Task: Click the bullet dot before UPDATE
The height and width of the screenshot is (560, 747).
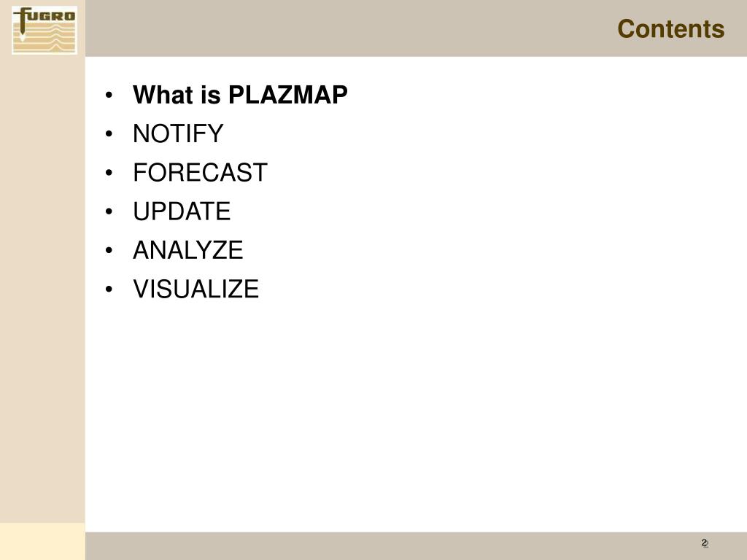Action: [x=109, y=211]
